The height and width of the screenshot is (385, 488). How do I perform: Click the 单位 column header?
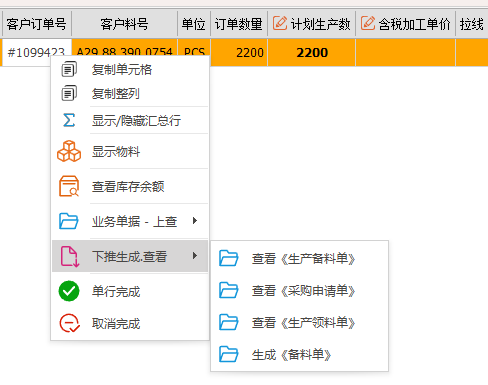[194, 24]
